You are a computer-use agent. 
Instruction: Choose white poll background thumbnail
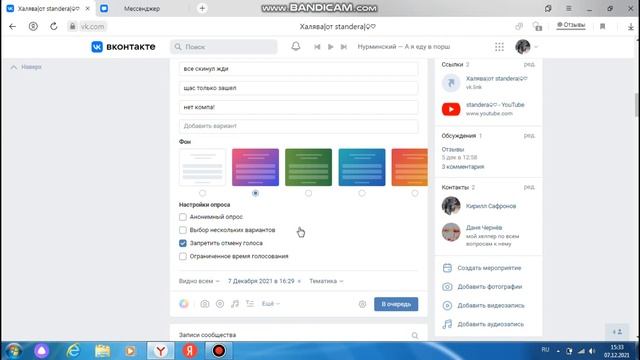[x=202, y=167]
